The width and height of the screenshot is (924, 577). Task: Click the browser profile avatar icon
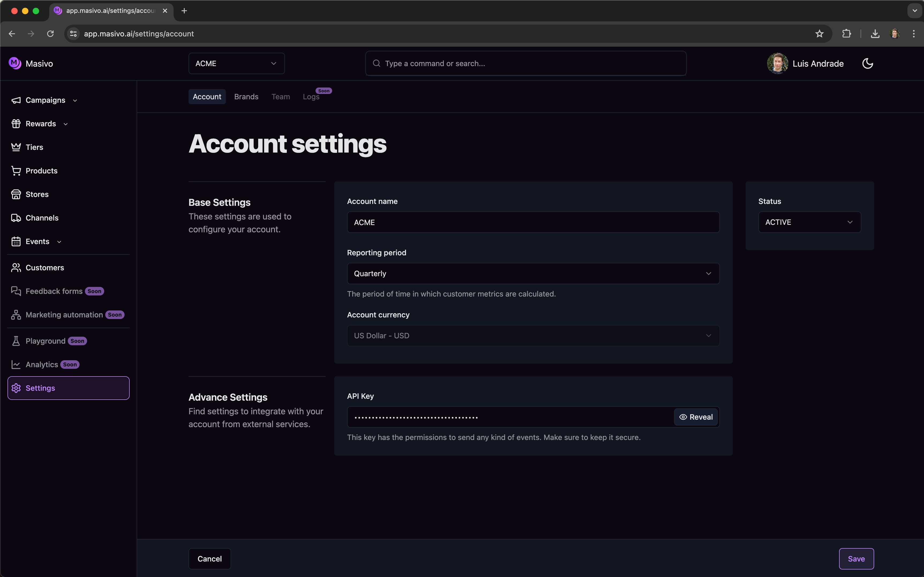point(895,33)
